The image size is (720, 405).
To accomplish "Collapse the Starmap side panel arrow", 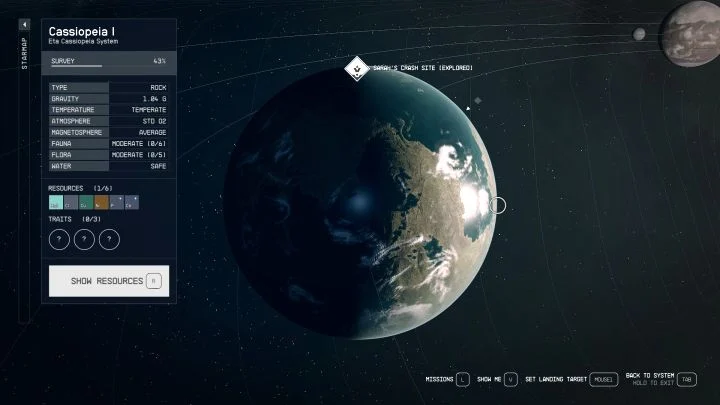I will click(25, 24).
